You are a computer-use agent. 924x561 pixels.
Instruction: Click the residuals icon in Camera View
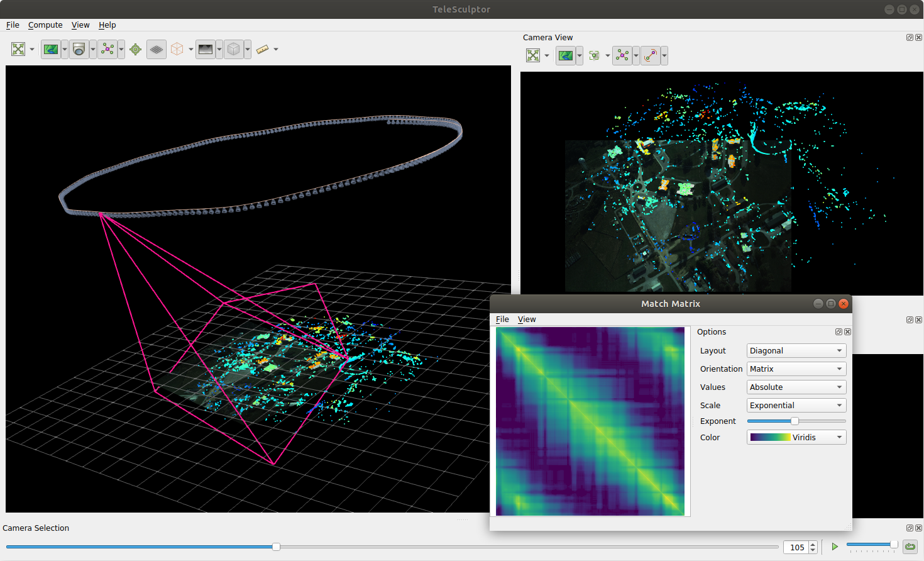coord(651,55)
